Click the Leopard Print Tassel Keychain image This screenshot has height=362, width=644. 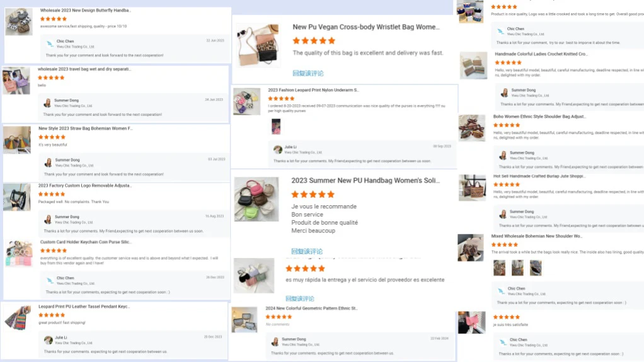tap(18, 318)
